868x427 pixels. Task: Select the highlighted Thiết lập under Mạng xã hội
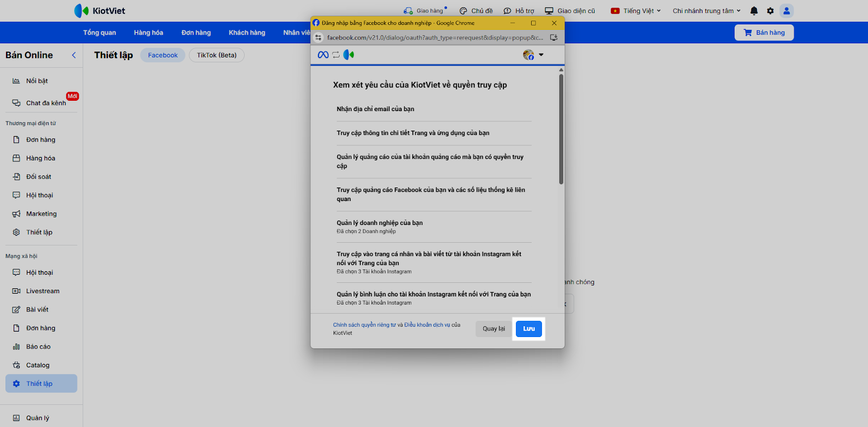tap(41, 384)
